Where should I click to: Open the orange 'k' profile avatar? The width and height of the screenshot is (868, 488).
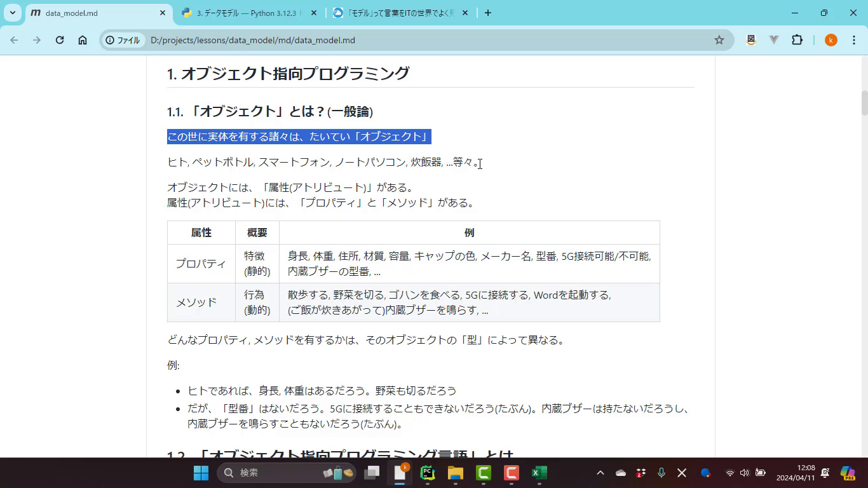[x=831, y=40]
